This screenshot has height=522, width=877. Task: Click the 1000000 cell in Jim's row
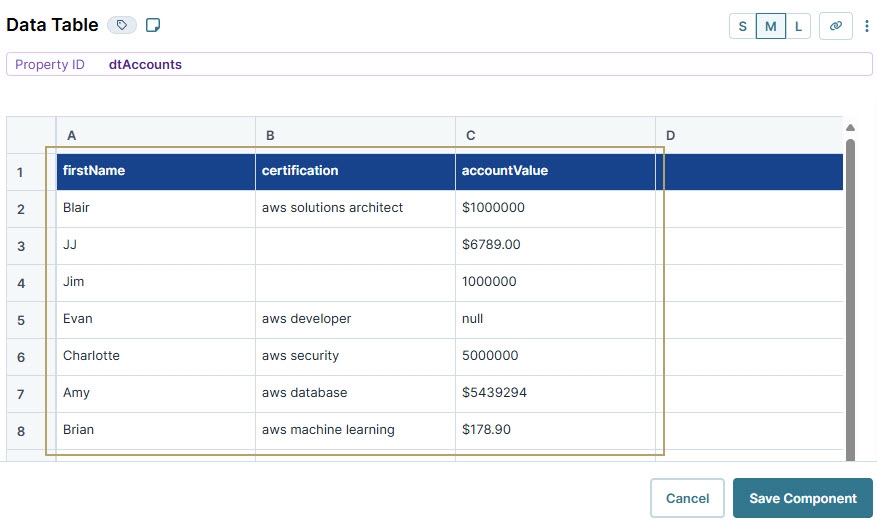pyautogui.click(x=555, y=283)
